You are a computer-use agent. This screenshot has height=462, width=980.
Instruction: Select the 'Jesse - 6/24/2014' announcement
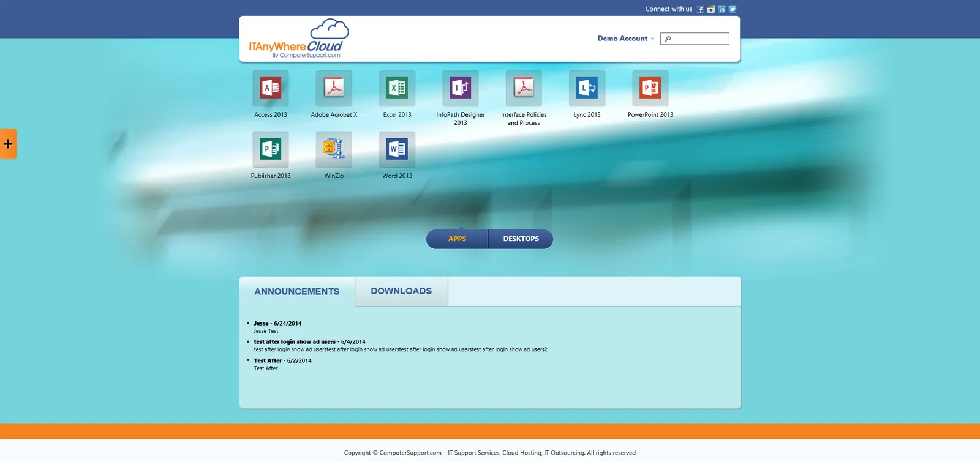click(x=277, y=323)
